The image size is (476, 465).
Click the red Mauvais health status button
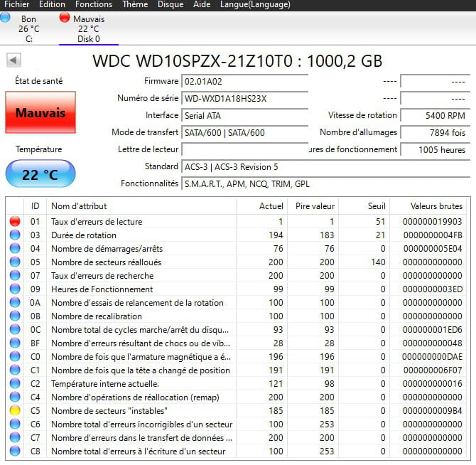pos(40,113)
